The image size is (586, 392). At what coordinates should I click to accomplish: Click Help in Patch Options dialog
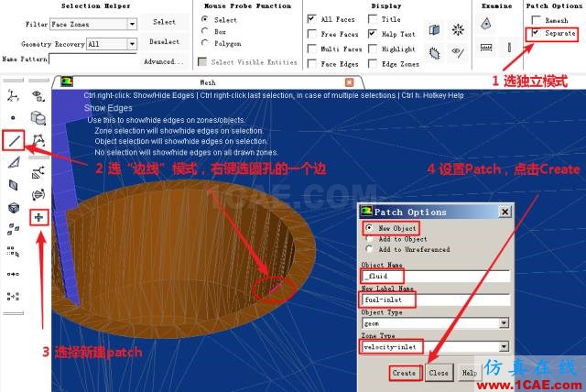tap(469, 373)
